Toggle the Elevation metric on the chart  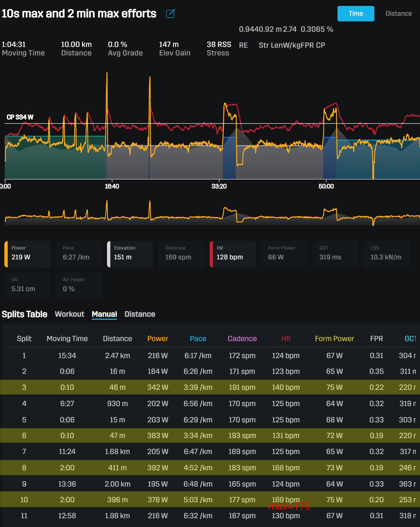click(130, 254)
